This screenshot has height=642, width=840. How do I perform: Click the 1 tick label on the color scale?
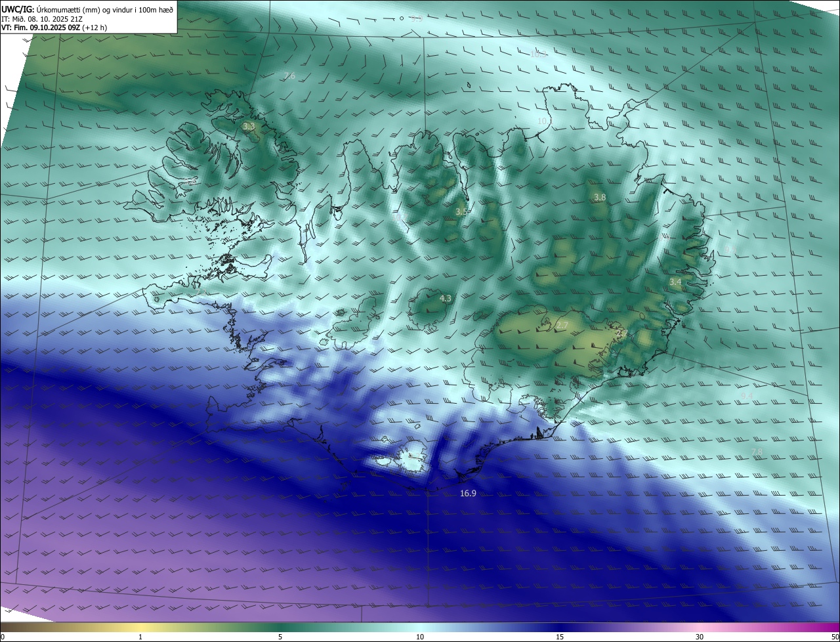(x=140, y=637)
